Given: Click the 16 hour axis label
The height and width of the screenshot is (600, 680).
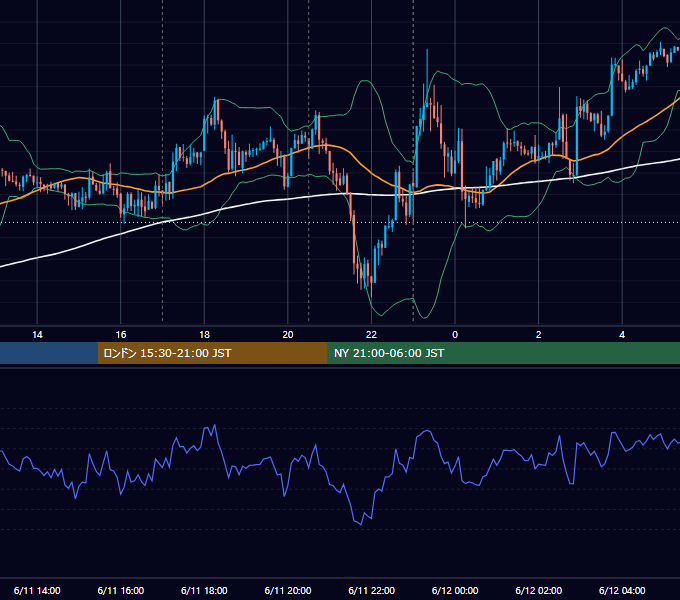Looking at the screenshot, I should (x=121, y=335).
